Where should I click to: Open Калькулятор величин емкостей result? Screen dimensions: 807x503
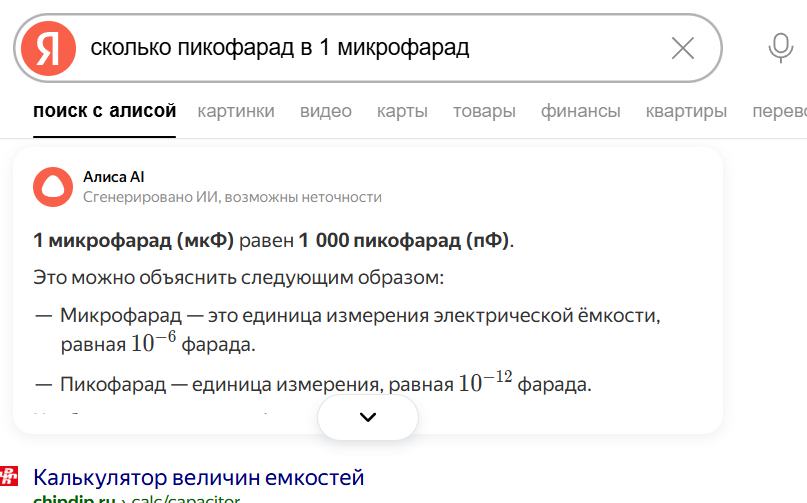(x=198, y=477)
